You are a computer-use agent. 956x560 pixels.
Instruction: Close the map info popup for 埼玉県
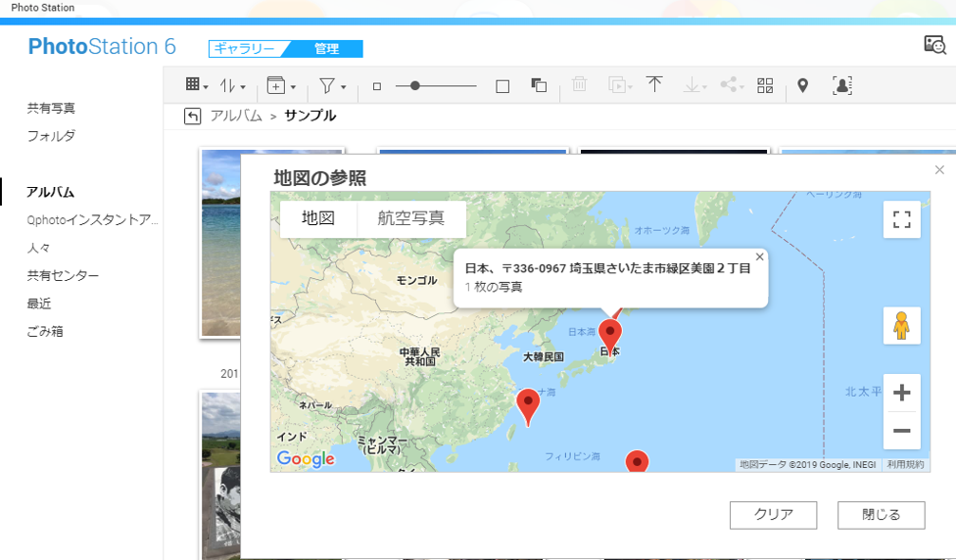pyautogui.click(x=759, y=257)
